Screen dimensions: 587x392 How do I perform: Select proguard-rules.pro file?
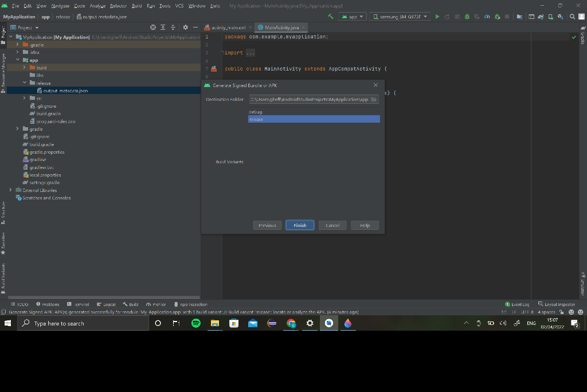tap(52, 121)
